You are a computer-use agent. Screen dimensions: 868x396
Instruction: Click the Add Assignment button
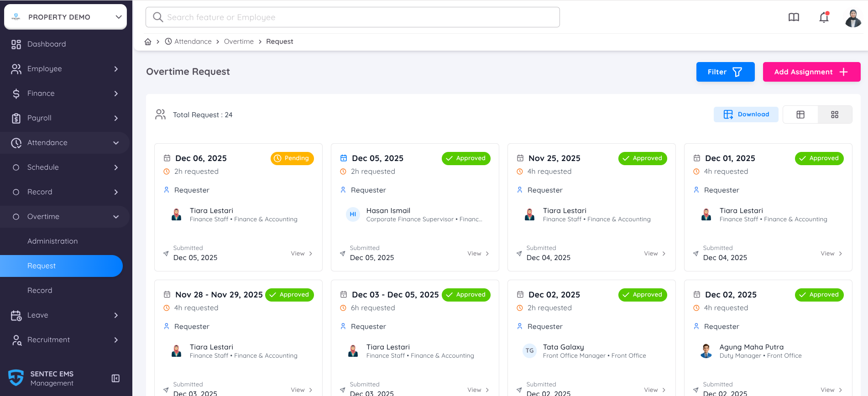pos(811,72)
